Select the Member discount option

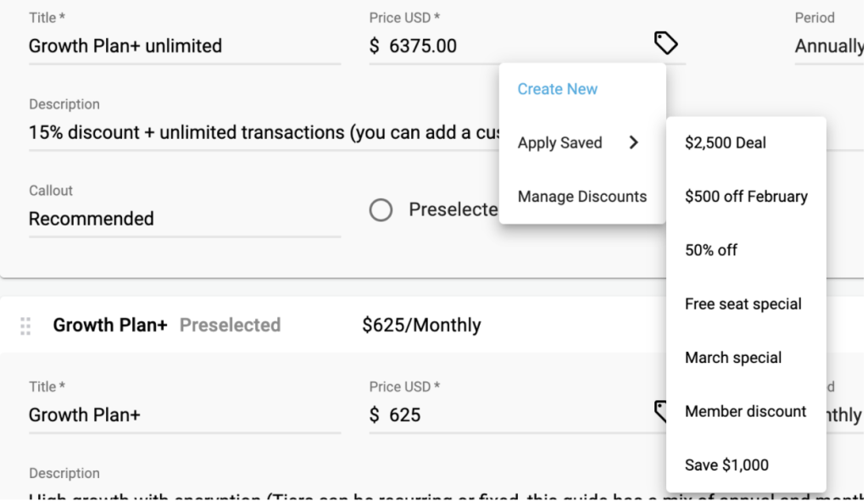tap(746, 411)
